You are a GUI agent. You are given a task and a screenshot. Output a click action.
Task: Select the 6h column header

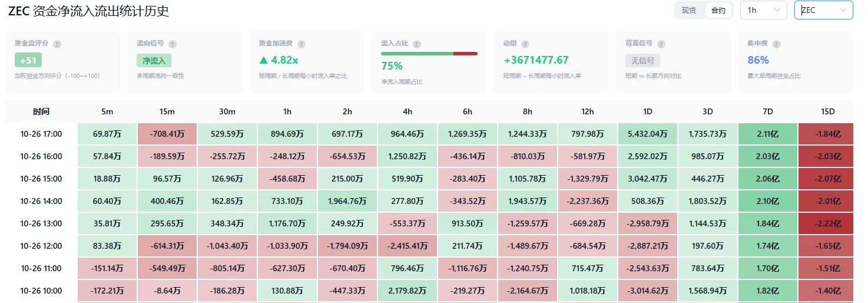[468, 111]
